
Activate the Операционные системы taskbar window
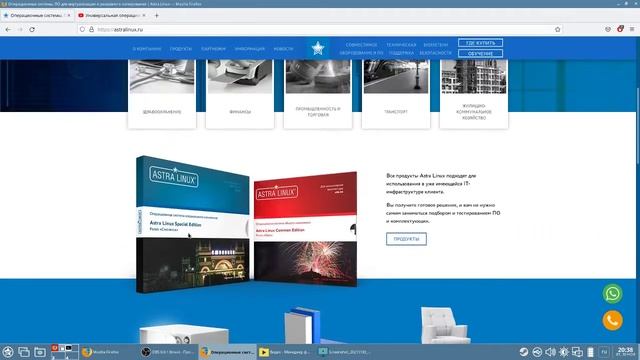[x=227, y=352]
